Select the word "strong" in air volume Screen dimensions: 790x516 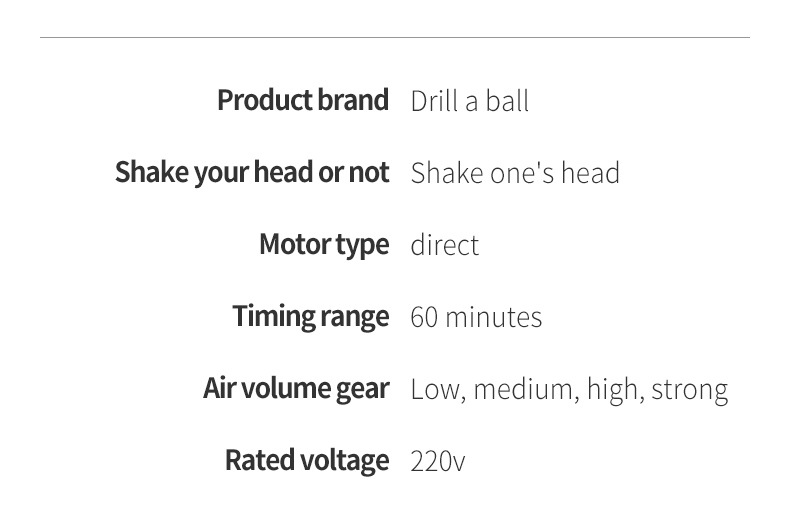[x=690, y=390]
